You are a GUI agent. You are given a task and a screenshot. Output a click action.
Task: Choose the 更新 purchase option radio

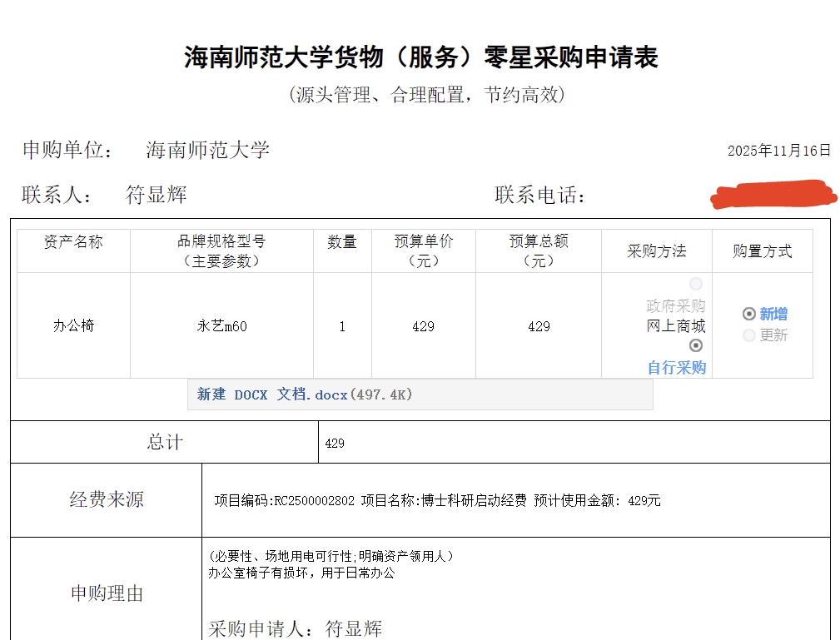749,335
